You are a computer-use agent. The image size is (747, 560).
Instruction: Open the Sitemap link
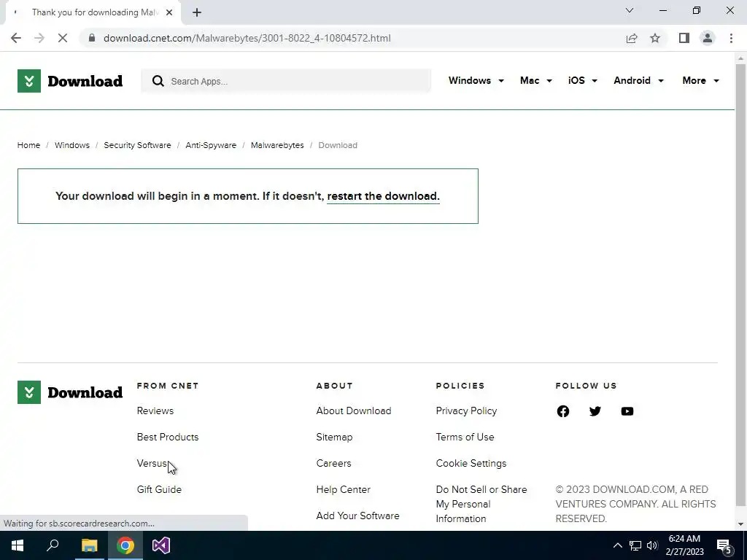pyautogui.click(x=334, y=437)
